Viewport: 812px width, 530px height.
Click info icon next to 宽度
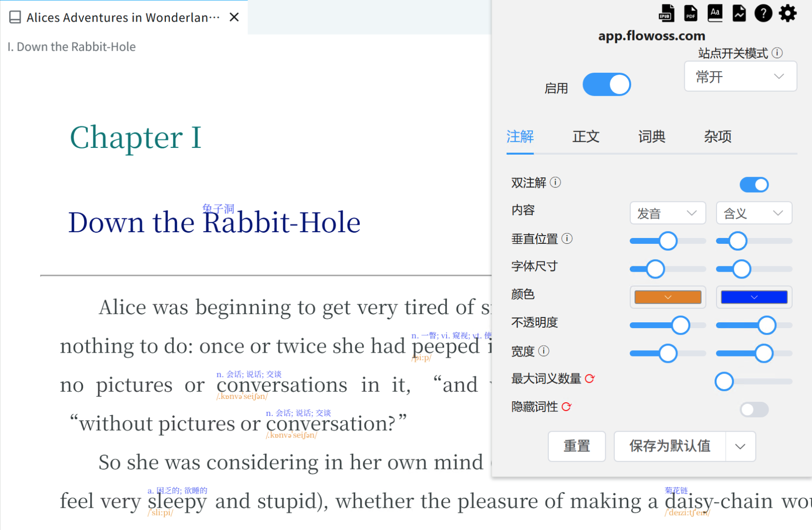[x=544, y=351]
